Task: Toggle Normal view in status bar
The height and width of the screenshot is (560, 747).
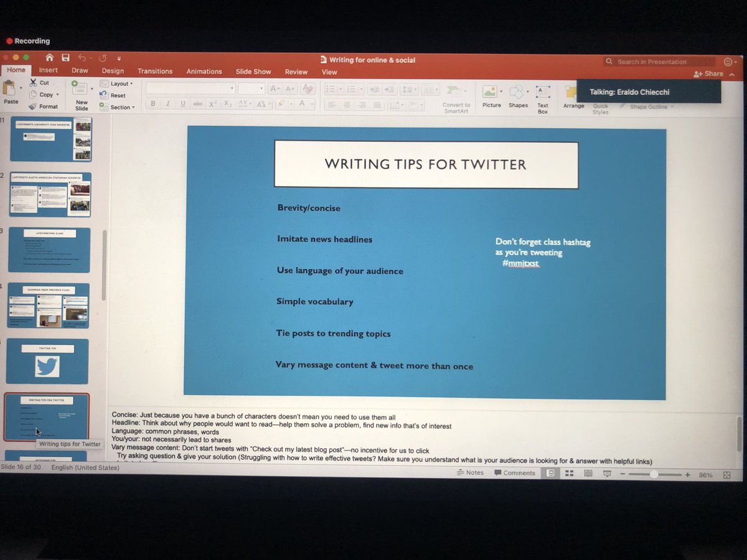Action: coord(550,473)
